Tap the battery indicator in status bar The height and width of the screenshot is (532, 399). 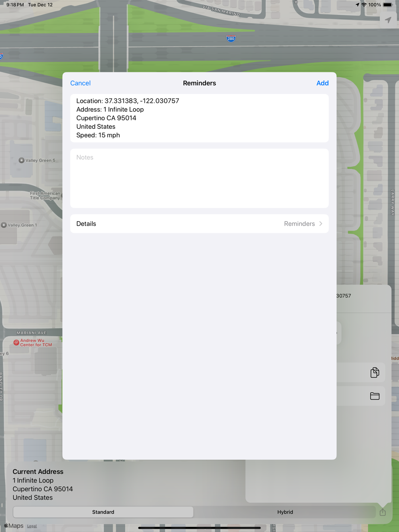coord(388,5)
